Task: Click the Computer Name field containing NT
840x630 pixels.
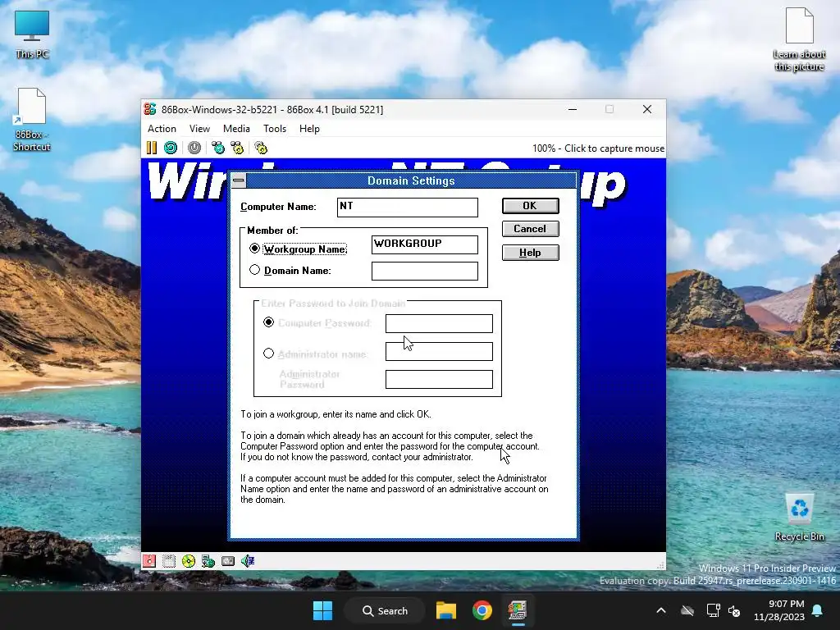Action: (x=407, y=208)
